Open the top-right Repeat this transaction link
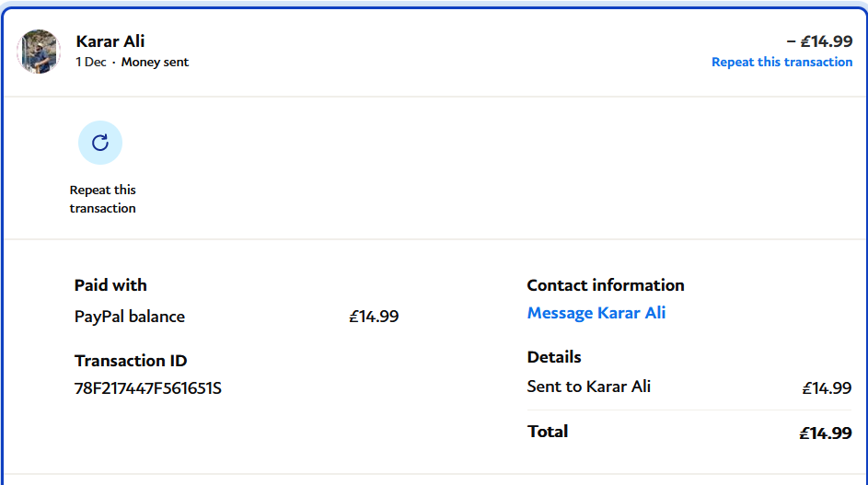The width and height of the screenshot is (868, 485). click(781, 62)
